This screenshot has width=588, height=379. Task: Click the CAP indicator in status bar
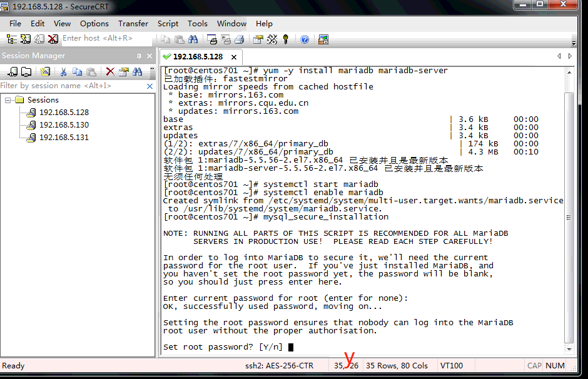[534, 365]
